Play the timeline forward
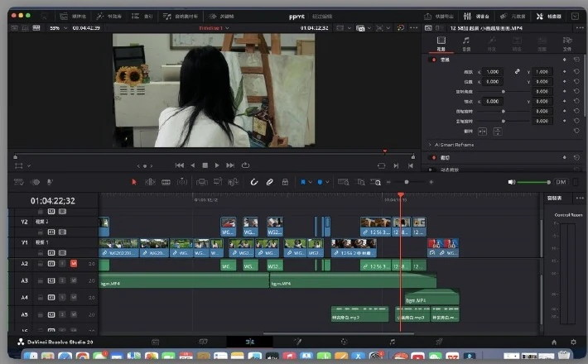This screenshot has width=588, height=364. click(x=217, y=165)
